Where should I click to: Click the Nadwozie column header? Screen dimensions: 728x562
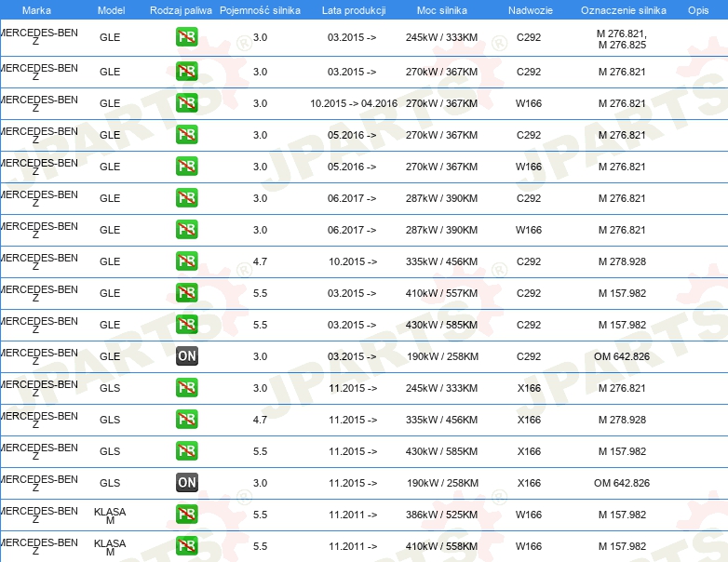528,9
